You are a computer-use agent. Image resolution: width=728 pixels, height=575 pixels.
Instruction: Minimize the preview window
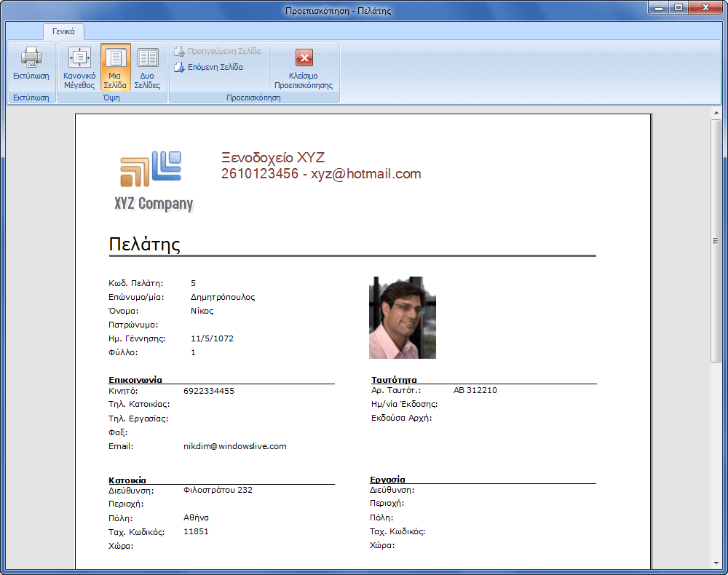coord(659,8)
